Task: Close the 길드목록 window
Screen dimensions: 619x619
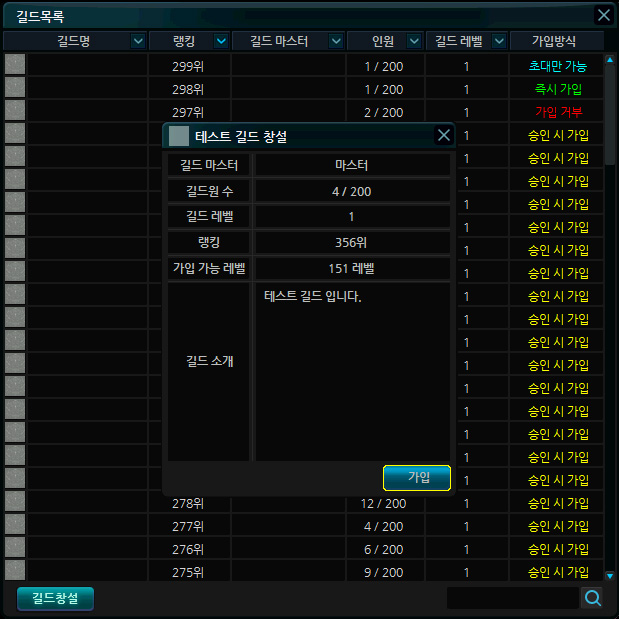Action: click(x=604, y=15)
